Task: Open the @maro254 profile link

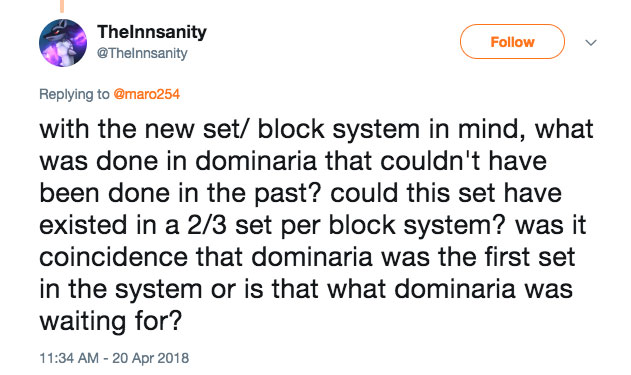Action: (146, 94)
